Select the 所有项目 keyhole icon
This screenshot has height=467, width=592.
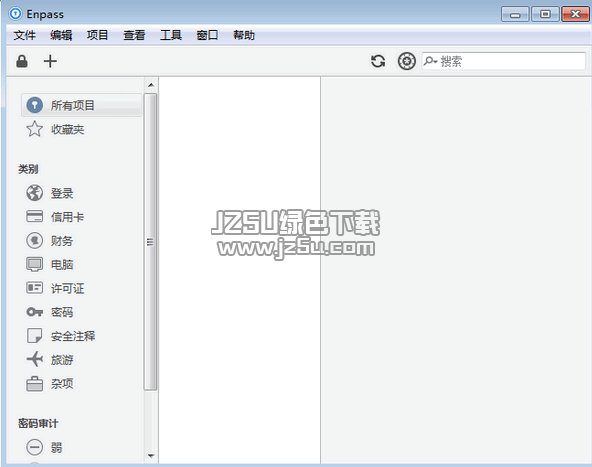pos(34,105)
